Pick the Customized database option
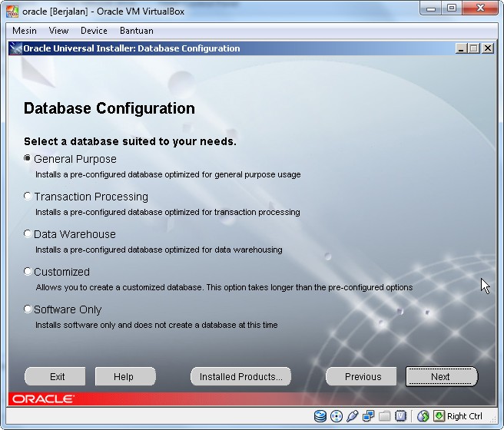The width and height of the screenshot is (504, 430). (28, 272)
